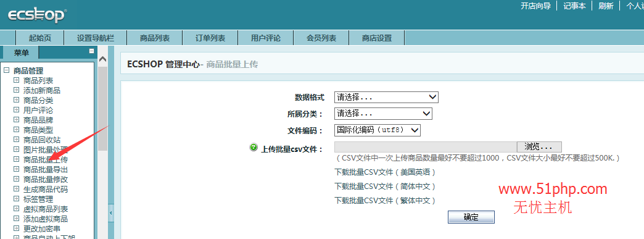This screenshot has height=239, width=644.
Task: Click the 刷新 link
Action: [606, 6]
